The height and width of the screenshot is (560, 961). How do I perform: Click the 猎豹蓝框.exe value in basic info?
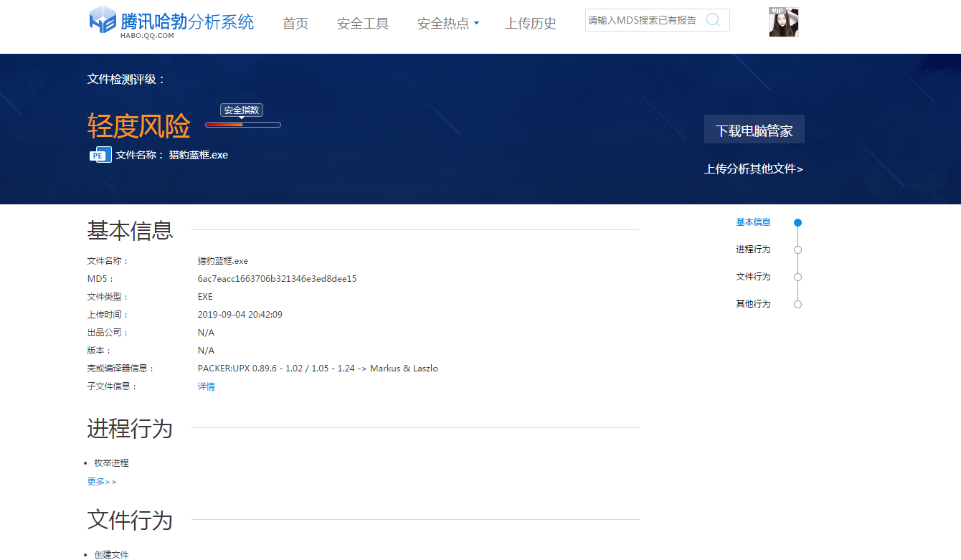[223, 261]
